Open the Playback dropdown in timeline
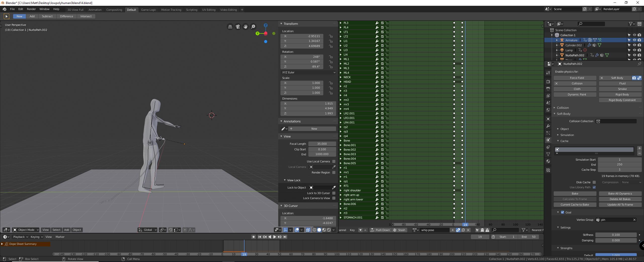The image size is (644, 262). (x=20, y=237)
